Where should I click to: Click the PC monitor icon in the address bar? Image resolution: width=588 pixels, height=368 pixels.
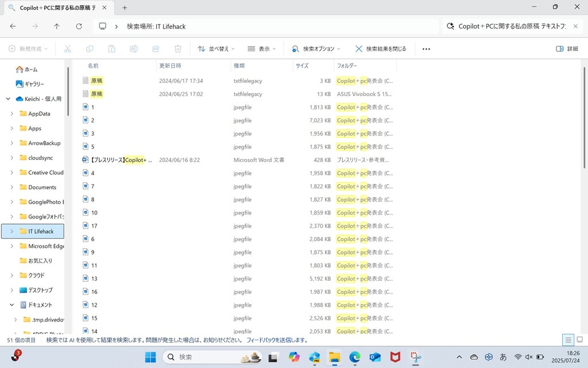coord(102,26)
